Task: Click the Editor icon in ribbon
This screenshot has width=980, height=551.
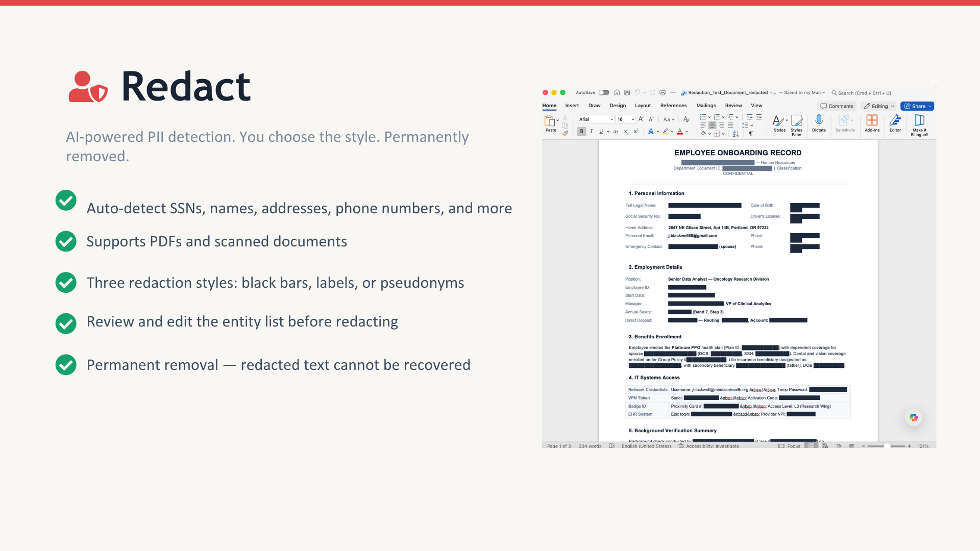Action: click(x=895, y=121)
